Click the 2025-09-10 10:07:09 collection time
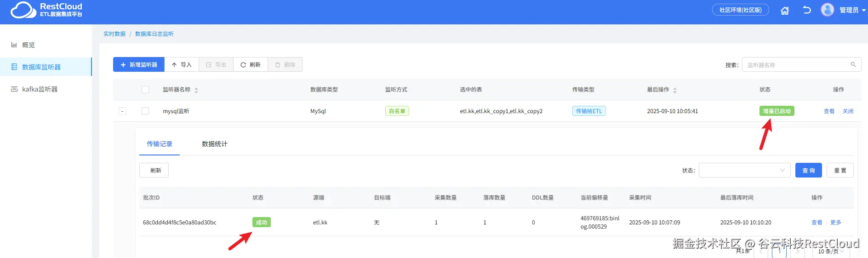Image resolution: width=868 pixels, height=258 pixels. (x=655, y=223)
